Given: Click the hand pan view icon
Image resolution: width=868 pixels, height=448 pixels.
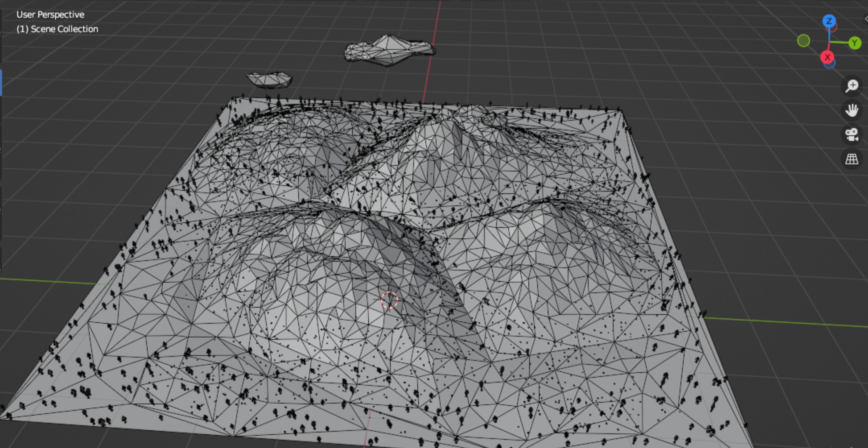Looking at the screenshot, I should click(852, 110).
